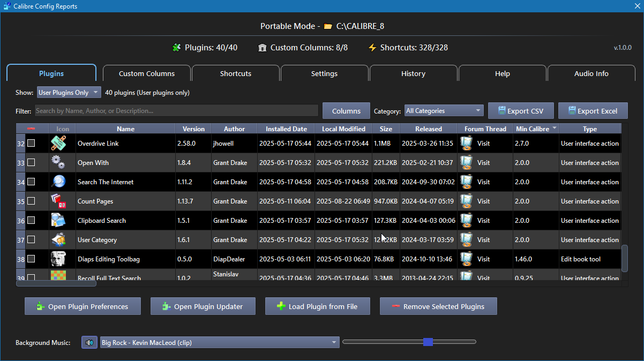Screen dimensions: 644x361
Task: Click the Diaps Editing Toolbag icon
Action: coord(58,259)
